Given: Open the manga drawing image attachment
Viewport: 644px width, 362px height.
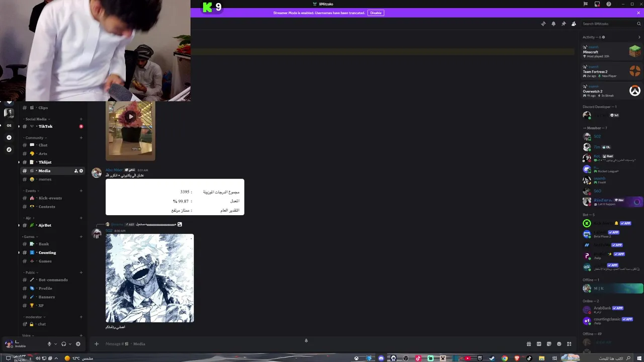Looking at the screenshot, I should 149,278.
